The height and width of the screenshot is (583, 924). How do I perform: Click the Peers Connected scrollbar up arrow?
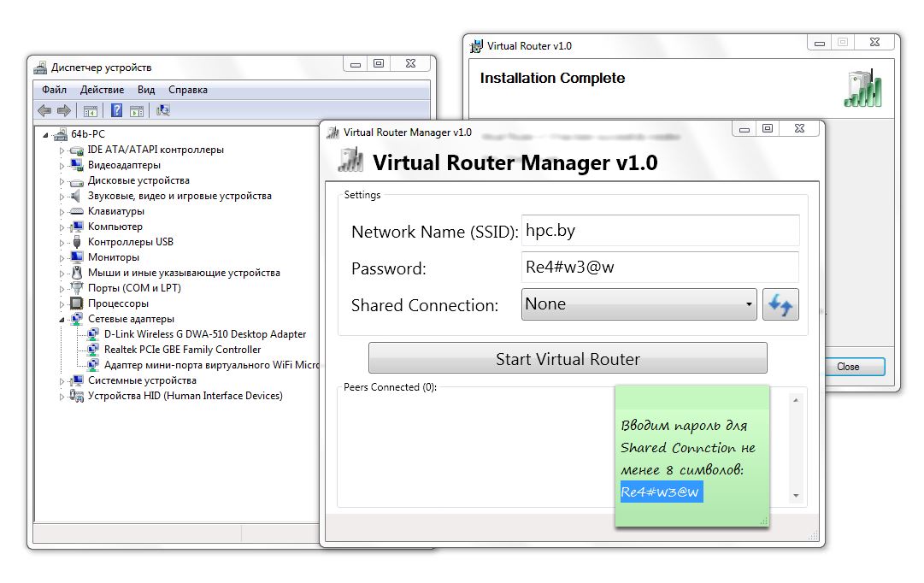click(x=796, y=400)
